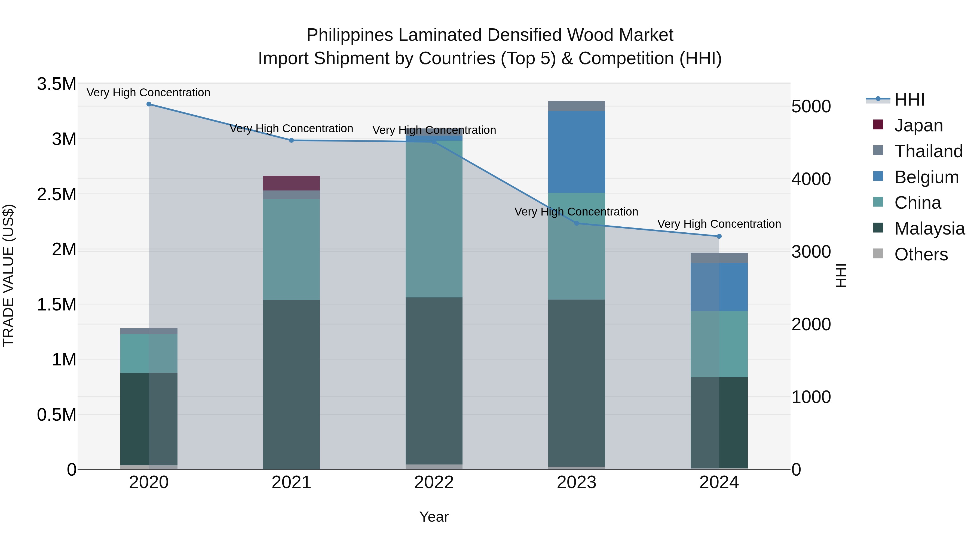Click the 2021 HHI line marker
Viewport: 980px width, 551px height.
click(291, 140)
